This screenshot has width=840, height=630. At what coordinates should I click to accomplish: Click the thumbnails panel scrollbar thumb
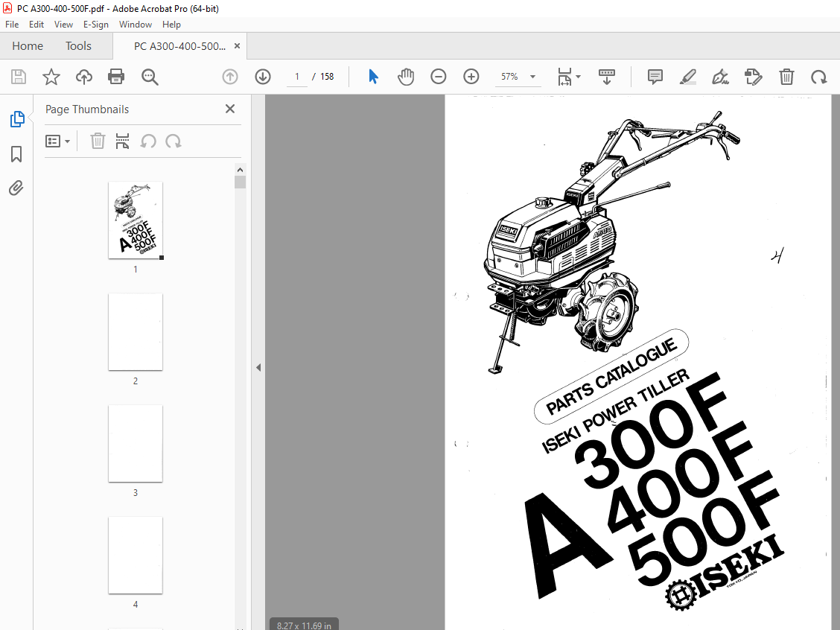tap(240, 182)
